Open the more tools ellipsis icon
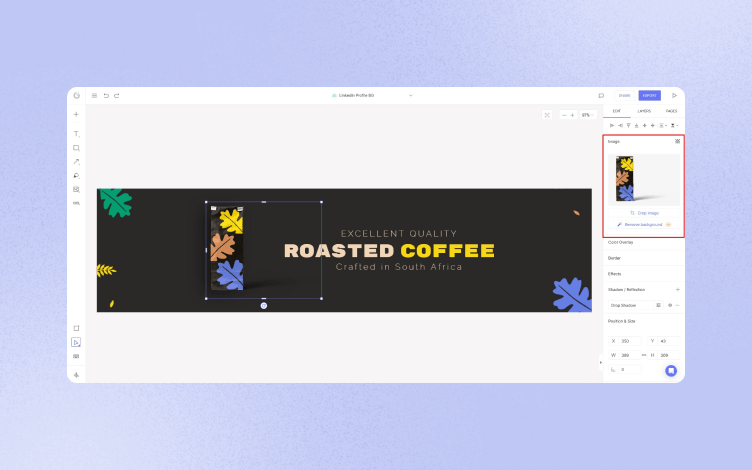 pos(76,203)
